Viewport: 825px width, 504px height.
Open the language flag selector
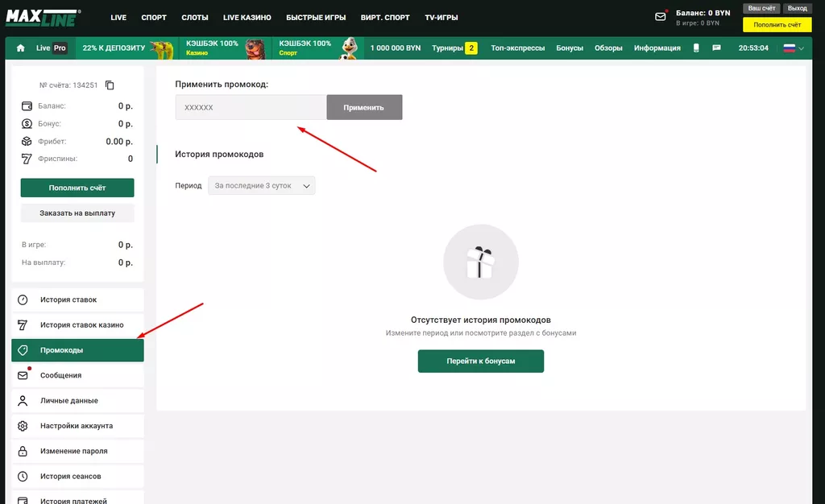794,48
